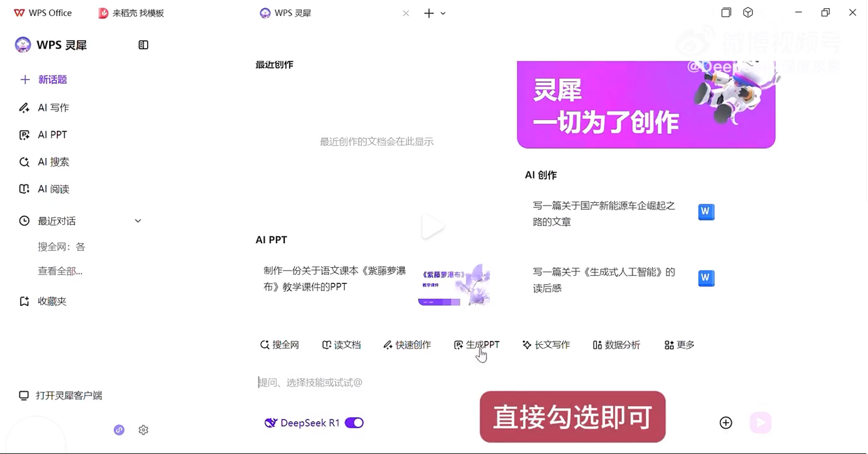Send the message with the pink arrow button
Screen dimensions: 868x454
tap(760, 423)
